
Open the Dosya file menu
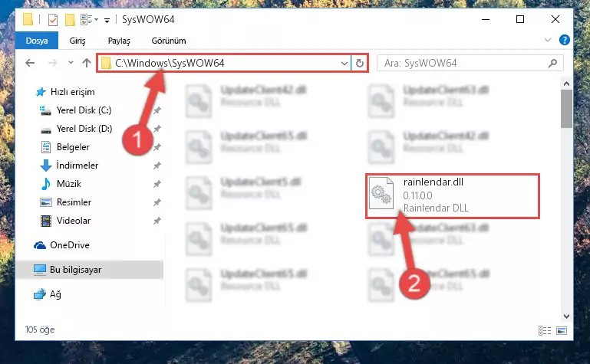point(37,41)
